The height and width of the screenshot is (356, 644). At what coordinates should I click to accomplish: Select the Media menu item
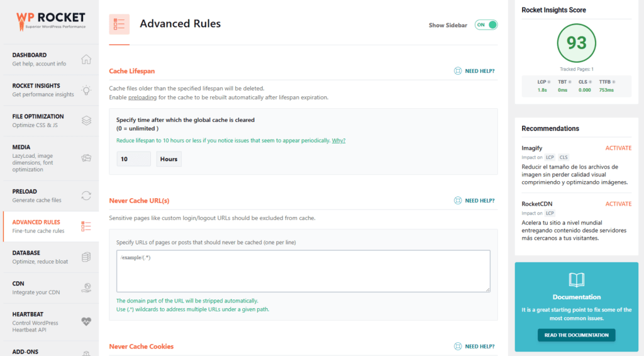click(x=51, y=158)
